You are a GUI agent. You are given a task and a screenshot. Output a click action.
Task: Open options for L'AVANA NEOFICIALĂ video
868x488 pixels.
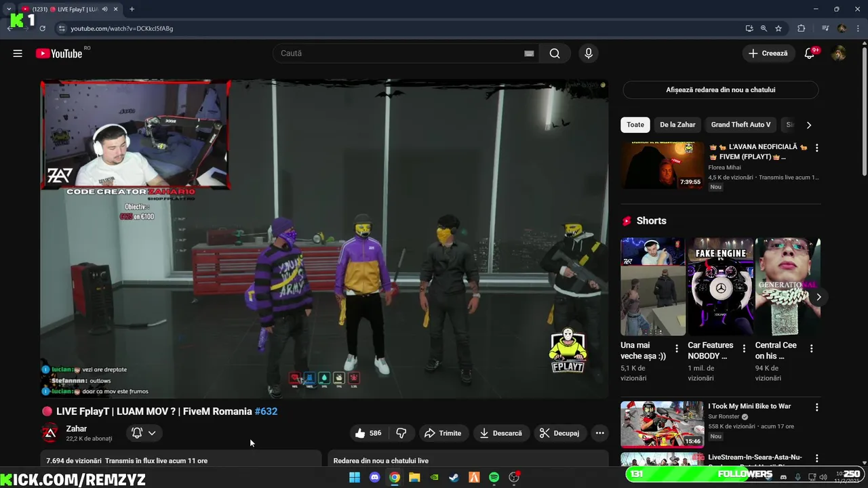pos(816,148)
